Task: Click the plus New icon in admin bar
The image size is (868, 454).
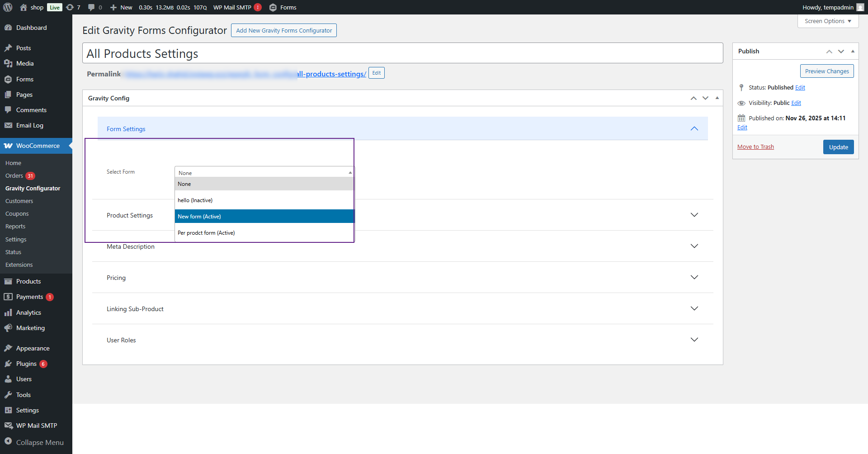Action: (113, 7)
